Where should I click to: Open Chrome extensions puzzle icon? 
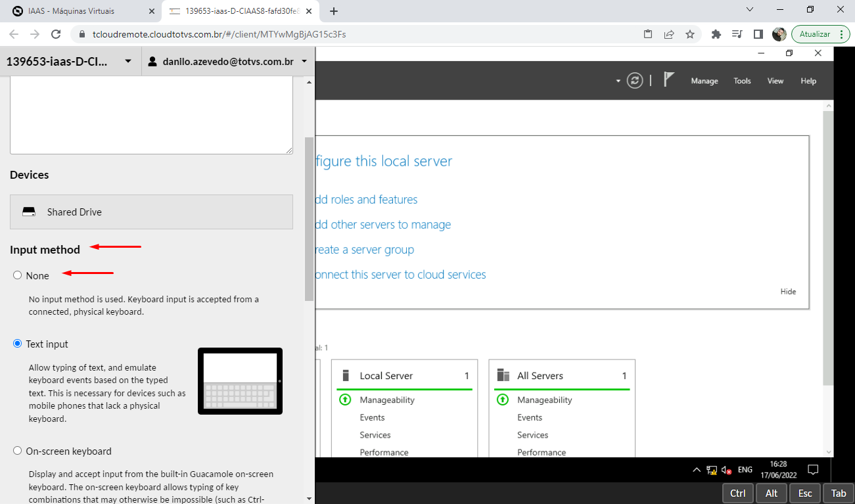click(716, 34)
